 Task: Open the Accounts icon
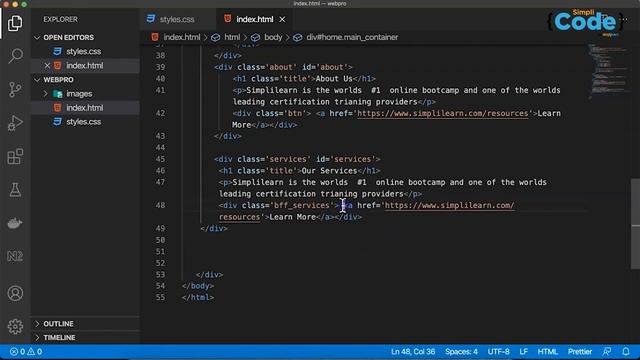[15, 293]
